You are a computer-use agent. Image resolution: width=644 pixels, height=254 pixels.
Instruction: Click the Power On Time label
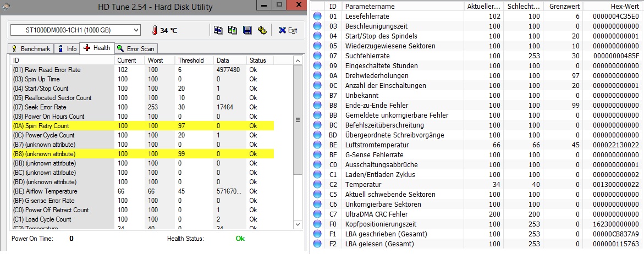[x=32, y=239]
